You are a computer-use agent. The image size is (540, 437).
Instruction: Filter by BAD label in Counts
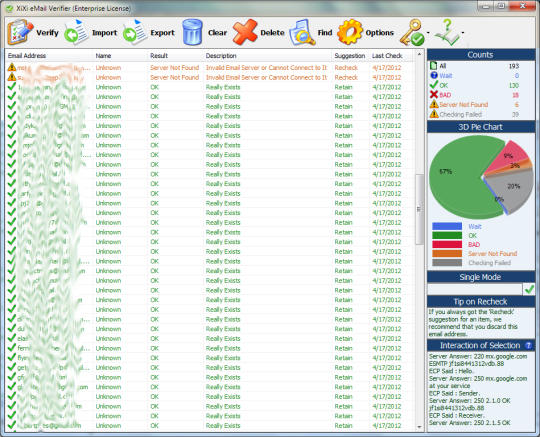445,95
